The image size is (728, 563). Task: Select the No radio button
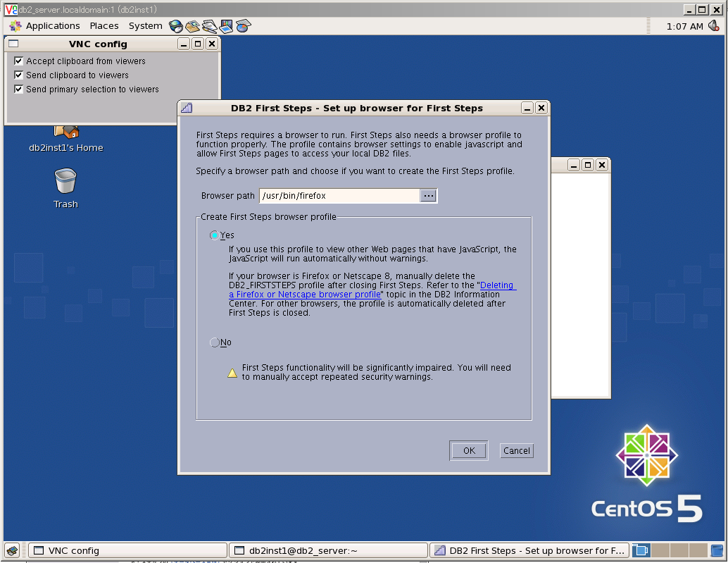(214, 342)
